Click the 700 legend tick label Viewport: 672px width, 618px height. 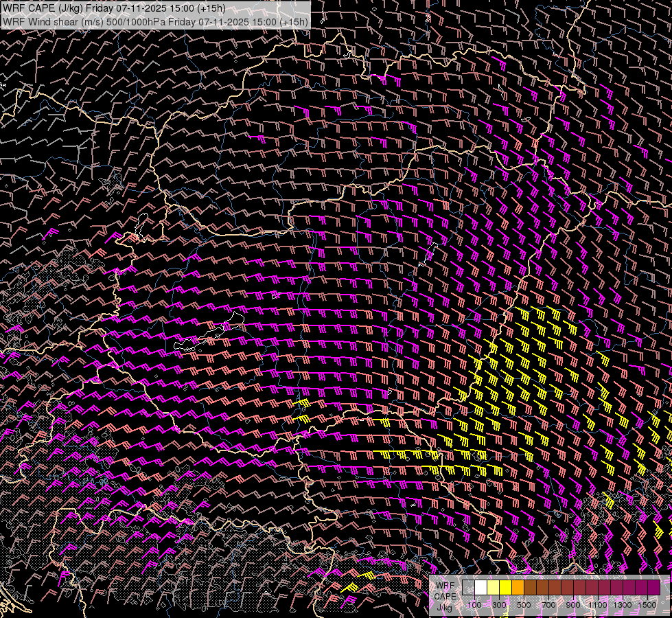click(548, 605)
